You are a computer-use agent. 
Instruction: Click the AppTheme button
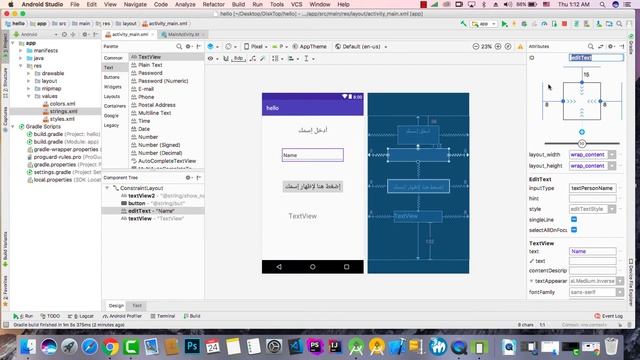coord(309,47)
